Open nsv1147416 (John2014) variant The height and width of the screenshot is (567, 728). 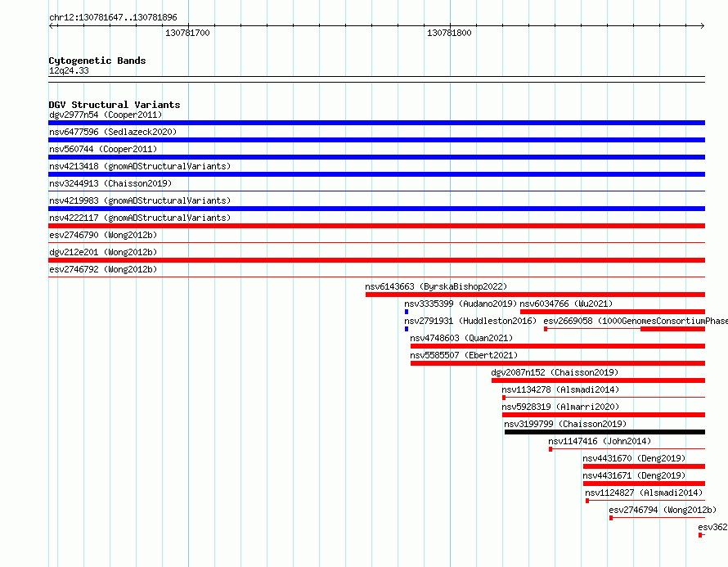coord(600,441)
